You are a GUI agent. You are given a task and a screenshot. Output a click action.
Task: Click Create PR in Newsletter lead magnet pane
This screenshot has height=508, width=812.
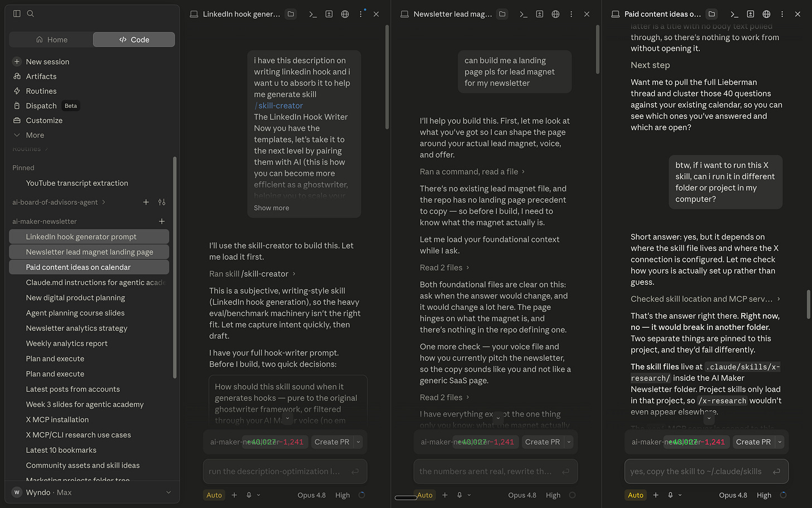pos(542,442)
